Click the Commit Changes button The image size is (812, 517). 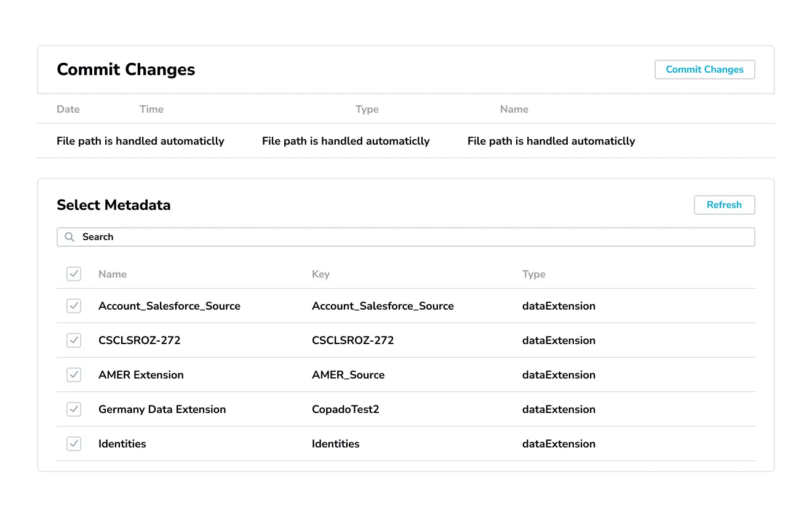pyautogui.click(x=704, y=70)
